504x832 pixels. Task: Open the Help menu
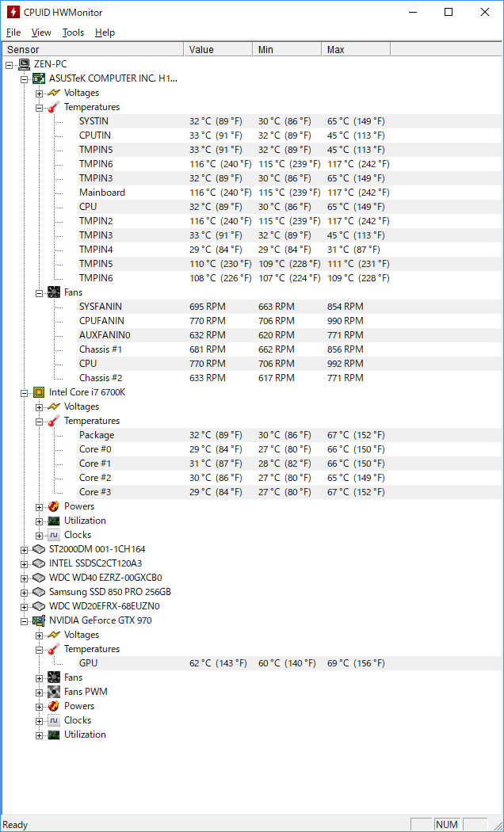click(x=105, y=32)
